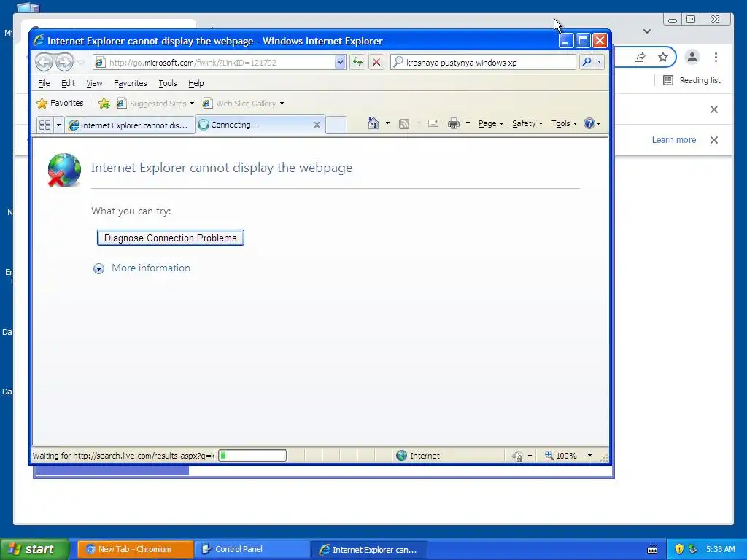Open the Chromium profile avatar
This screenshot has width=747, height=560.
click(x=692, y=58)
